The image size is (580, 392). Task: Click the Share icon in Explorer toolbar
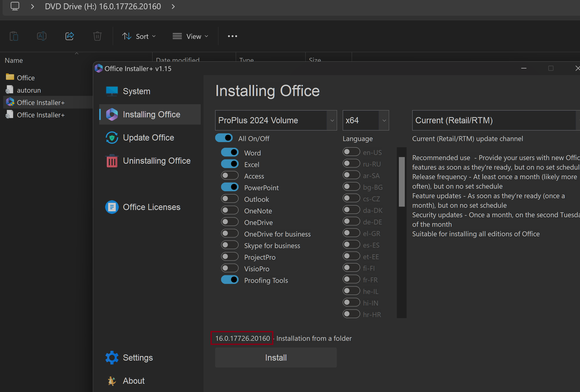coord(70,36)
